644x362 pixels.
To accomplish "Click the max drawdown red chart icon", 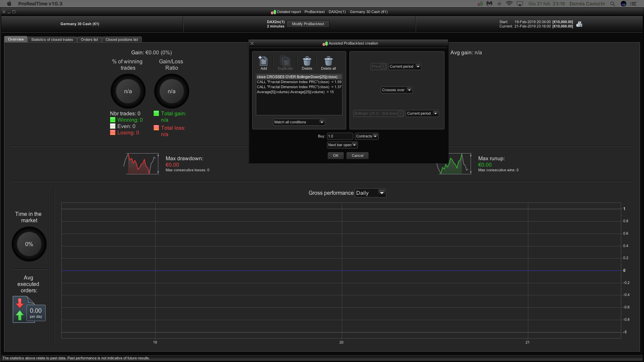I will (142, 164).
